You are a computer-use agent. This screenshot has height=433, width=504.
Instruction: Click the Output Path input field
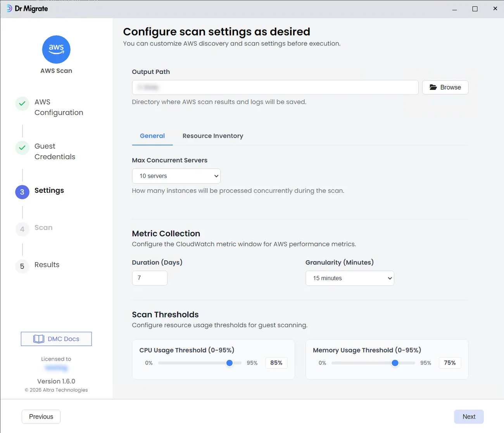[275, 88]
